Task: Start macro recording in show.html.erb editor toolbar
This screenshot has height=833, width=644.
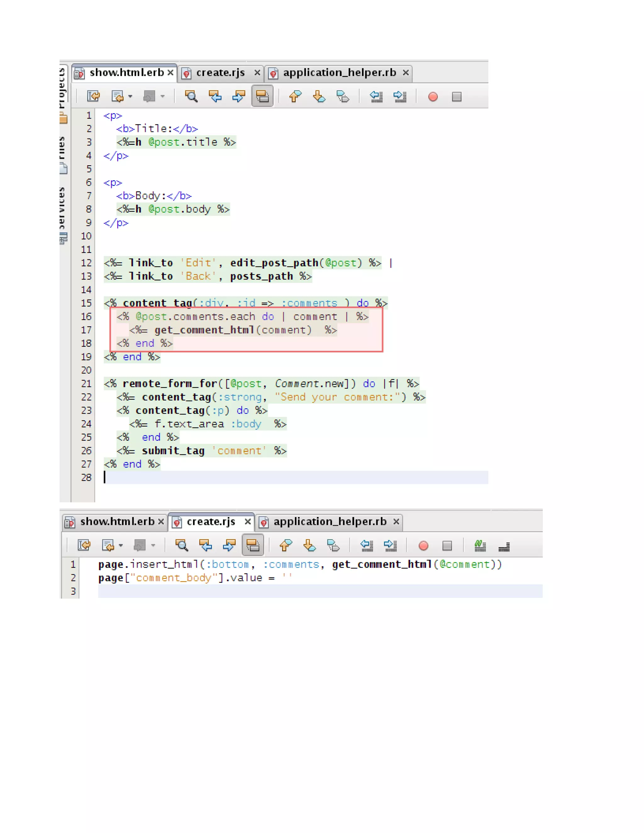Action: point(433,97)
